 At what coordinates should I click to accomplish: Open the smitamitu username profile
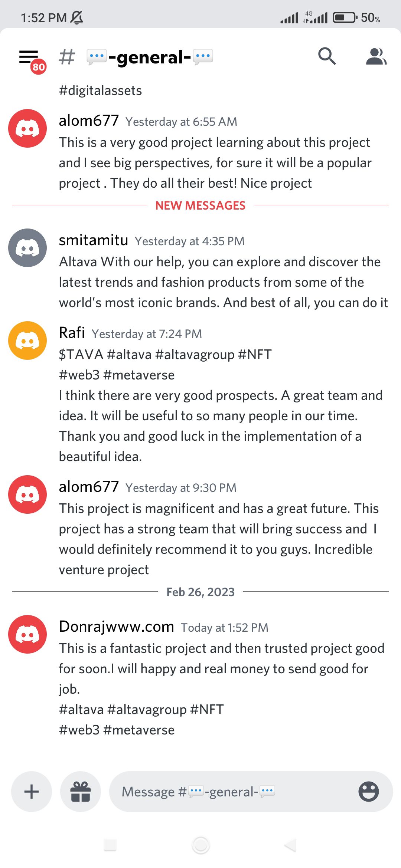(94, 240)
